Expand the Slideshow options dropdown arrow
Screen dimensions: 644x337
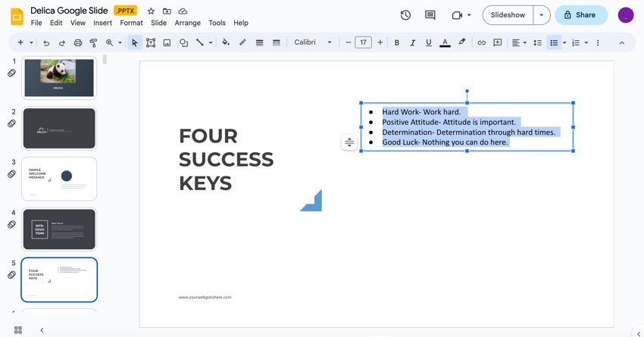(541, 15)
